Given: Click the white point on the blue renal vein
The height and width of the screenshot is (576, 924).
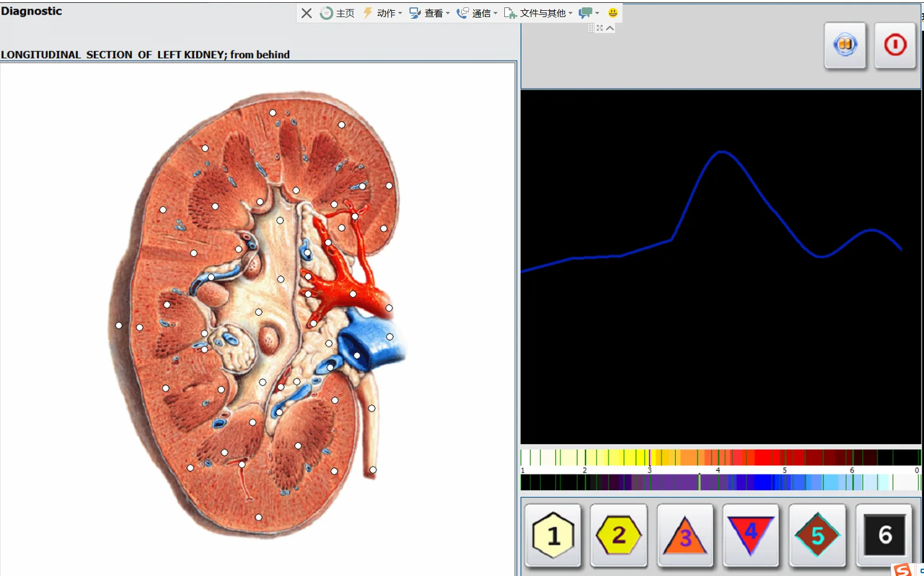Looking at the screenshot, I should pos(357,356).
